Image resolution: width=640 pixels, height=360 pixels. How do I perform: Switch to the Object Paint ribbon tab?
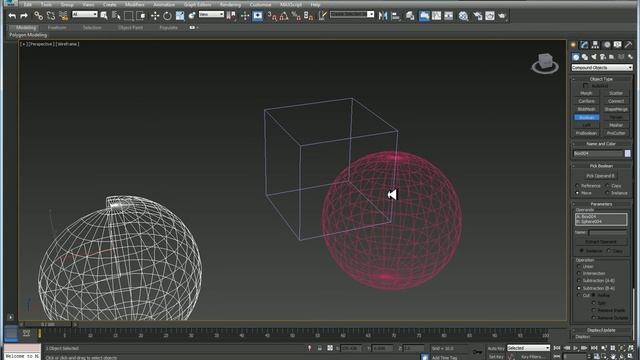click(x=131, y=28)
